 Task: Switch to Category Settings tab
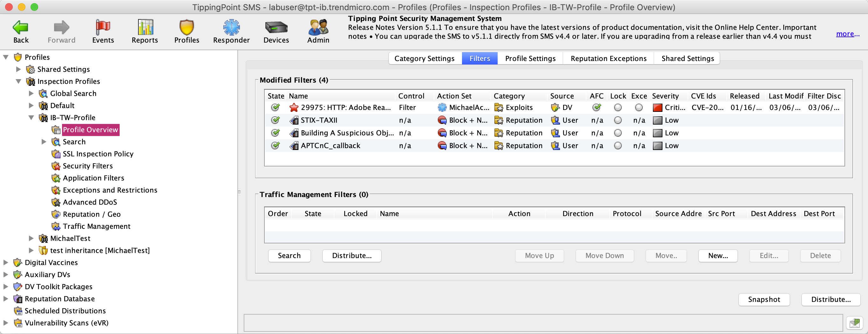tap(424, 58)
